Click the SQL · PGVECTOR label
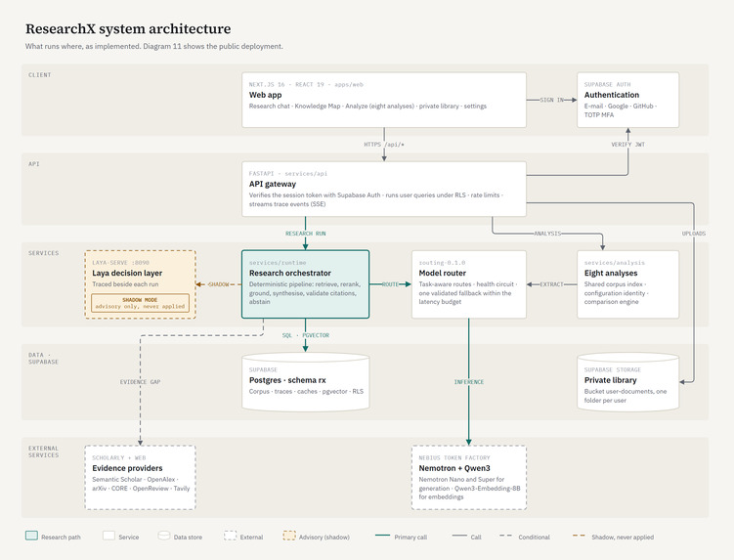 (x=305, y=335)
